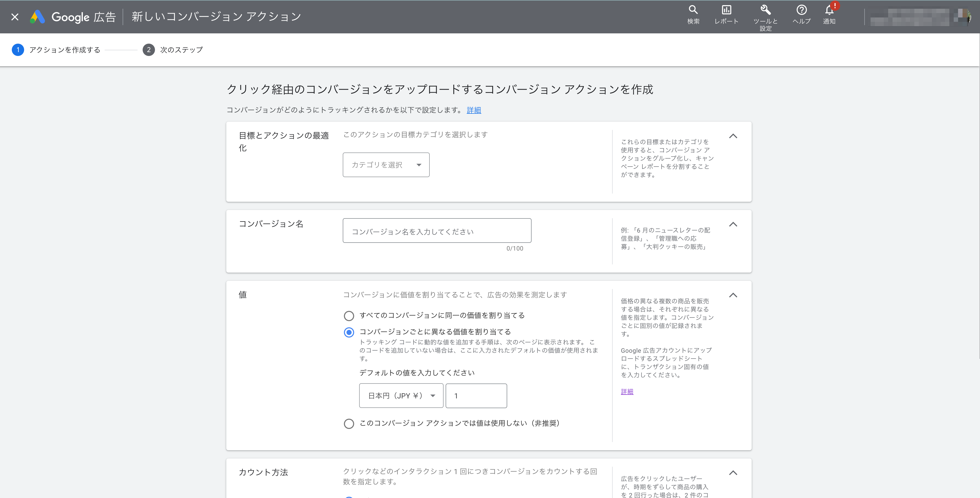Collapse the カウント方法 section
The image size is (980, 498).
pyautogui.click(x=733, y=473)
